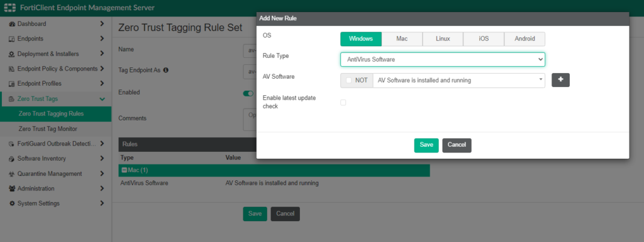Add another AV Software condition with plus button

point(560,80)
